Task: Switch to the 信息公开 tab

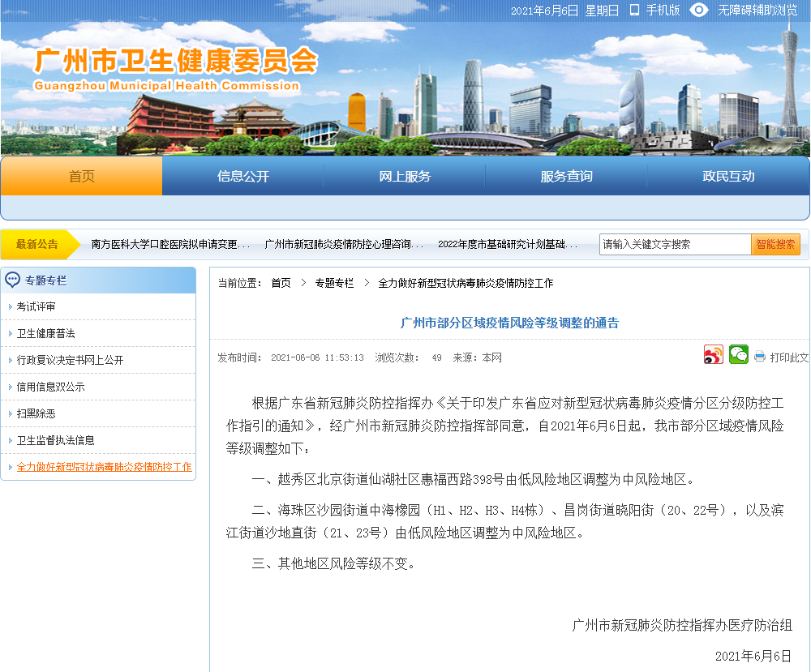Action: (243, 175)
